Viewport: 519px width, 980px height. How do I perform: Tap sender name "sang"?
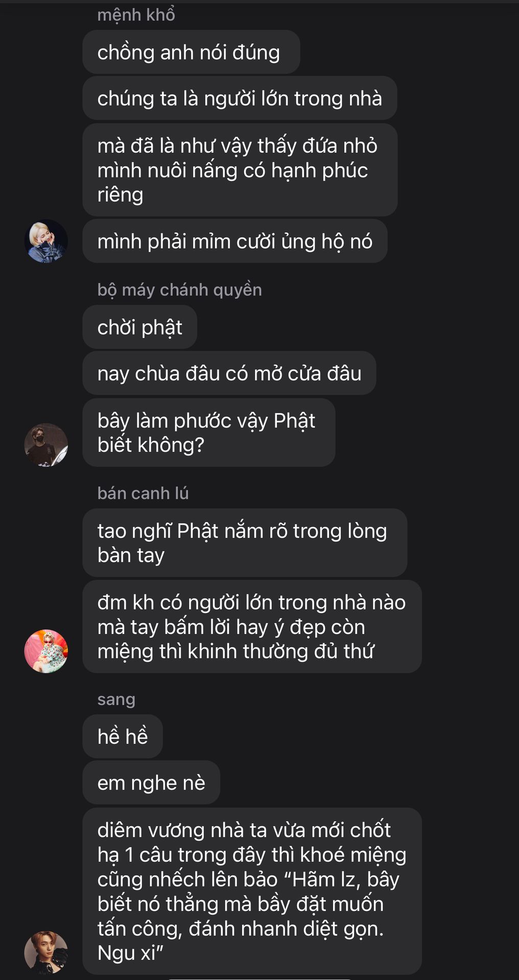116,699
